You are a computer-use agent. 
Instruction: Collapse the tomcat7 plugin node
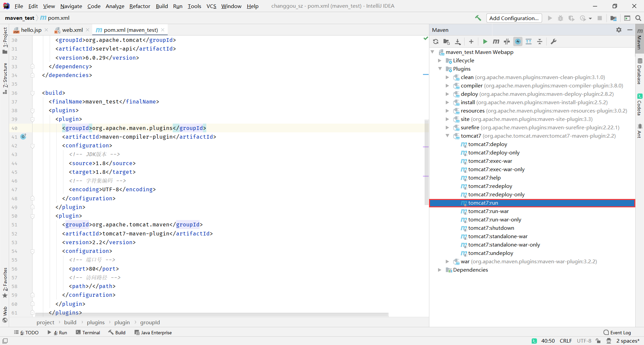click(447, 136)
